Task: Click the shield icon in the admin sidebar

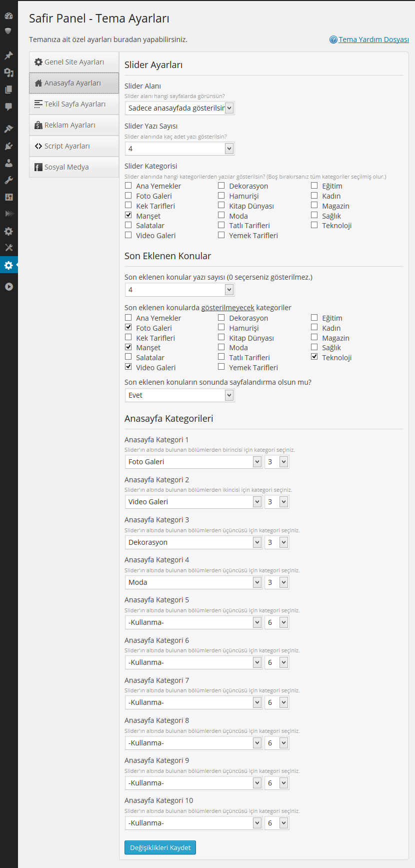Action: click(8, 31)
